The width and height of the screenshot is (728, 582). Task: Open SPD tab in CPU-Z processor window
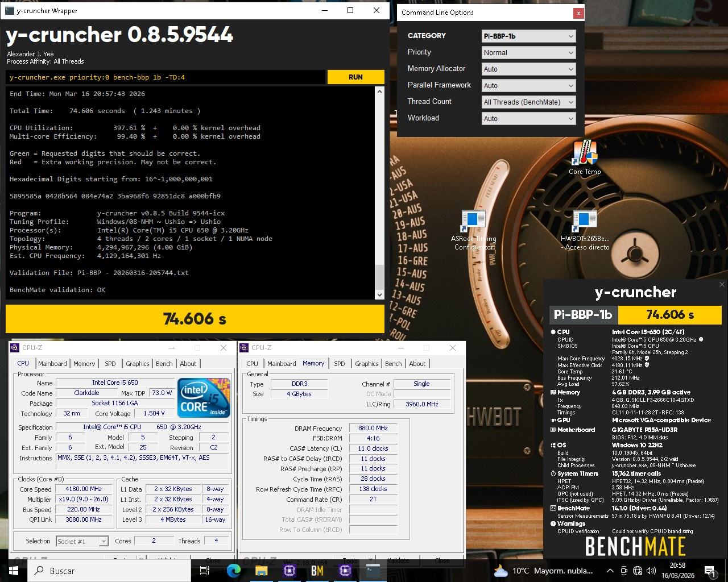point(110,364)
